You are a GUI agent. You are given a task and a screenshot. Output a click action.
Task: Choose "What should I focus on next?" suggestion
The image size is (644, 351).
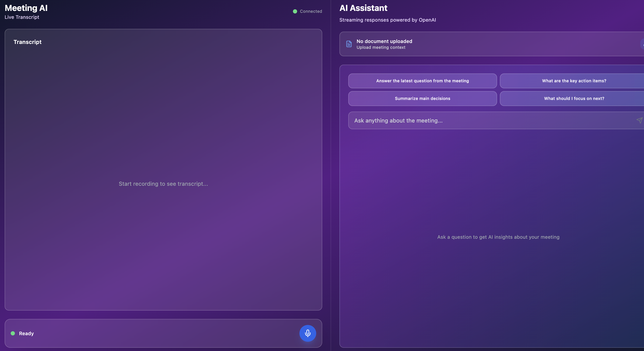point(574,99)
